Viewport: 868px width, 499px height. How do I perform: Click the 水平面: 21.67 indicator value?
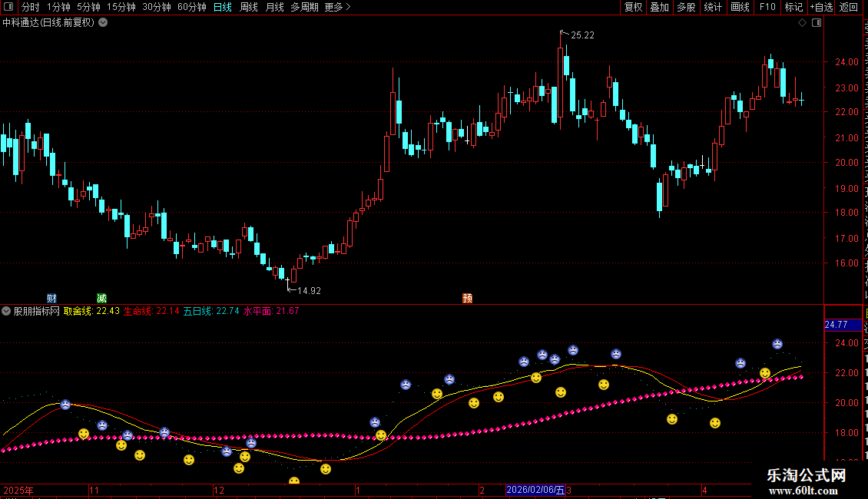270,311
